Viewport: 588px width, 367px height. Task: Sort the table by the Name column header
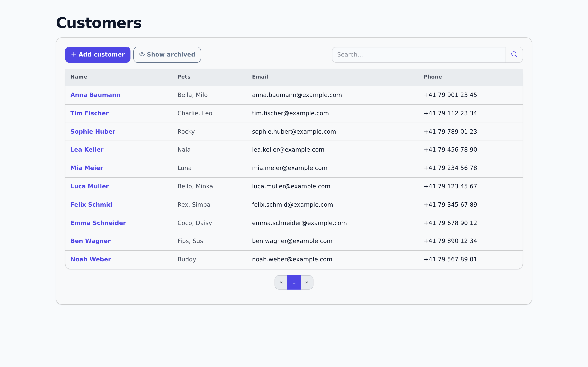pos(79,77)
